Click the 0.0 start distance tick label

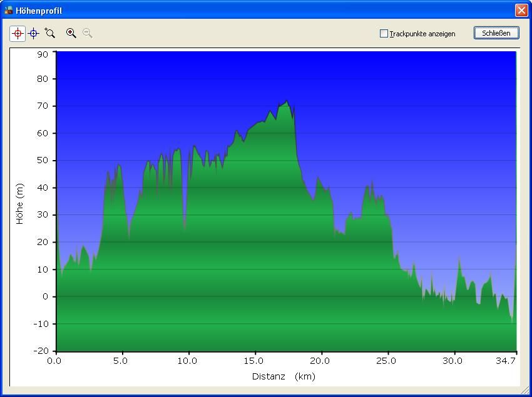[x=55, y=361]
